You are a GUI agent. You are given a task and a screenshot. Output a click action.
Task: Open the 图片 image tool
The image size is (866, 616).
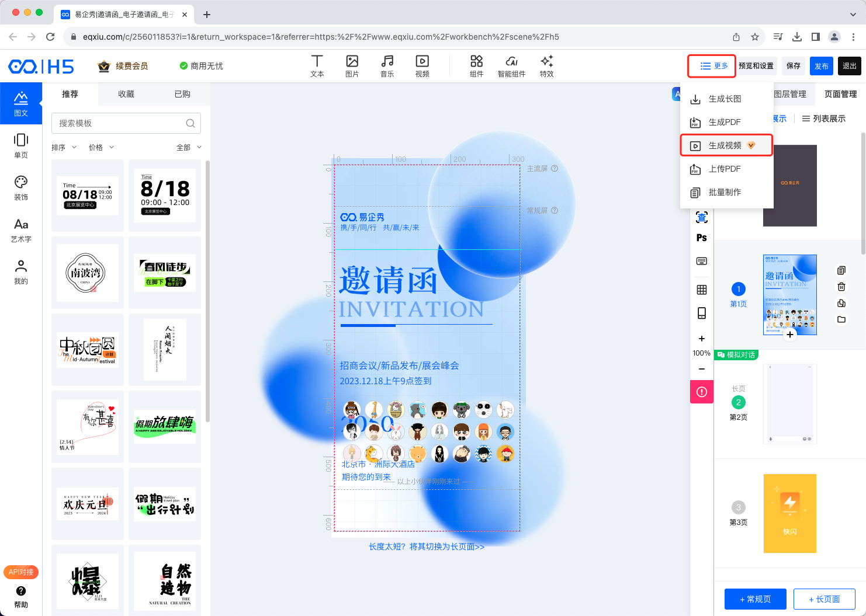coord(352,66)
